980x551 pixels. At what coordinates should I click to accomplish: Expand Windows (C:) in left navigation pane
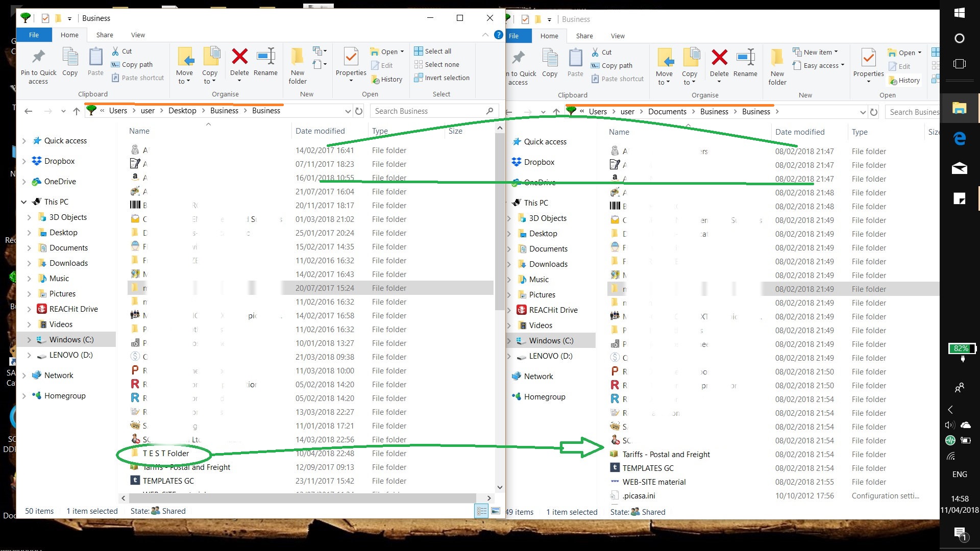pyautogui.click(x=29, y=340)
